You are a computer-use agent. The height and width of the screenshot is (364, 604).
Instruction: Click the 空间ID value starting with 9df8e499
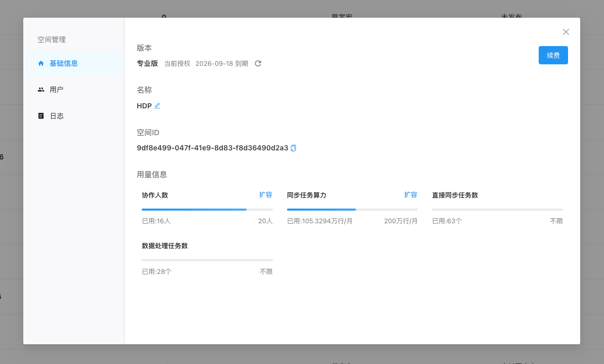(212, 148)
